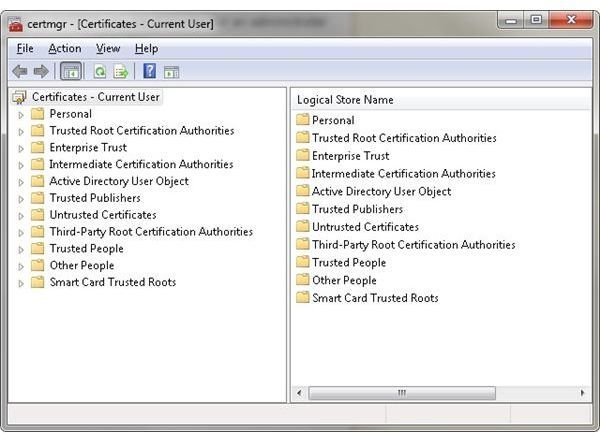This screenshot has width=600, height=434.
Task: Expand Third-Party Root Certification Authorities tree node
Action: tap(21, 233)
